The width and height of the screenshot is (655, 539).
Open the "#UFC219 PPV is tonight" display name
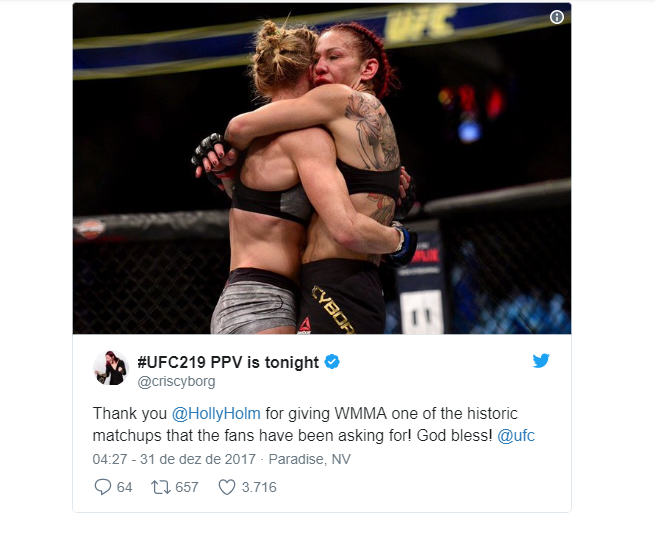[228, 362]
